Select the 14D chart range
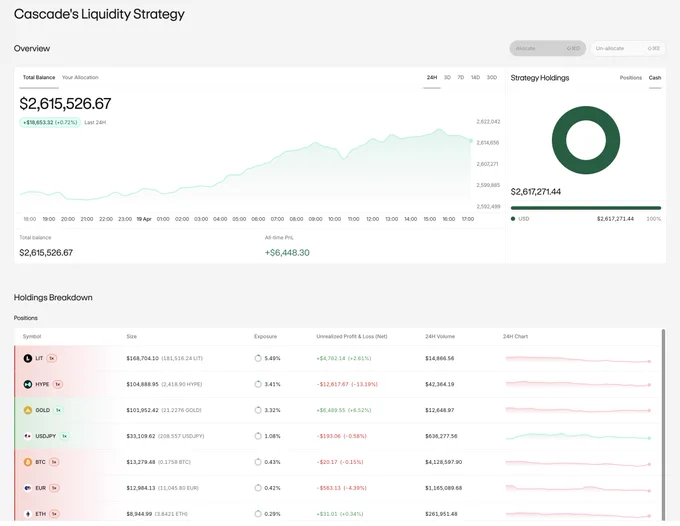This screenshot has height=526, width=680. [x=475, y=78]
